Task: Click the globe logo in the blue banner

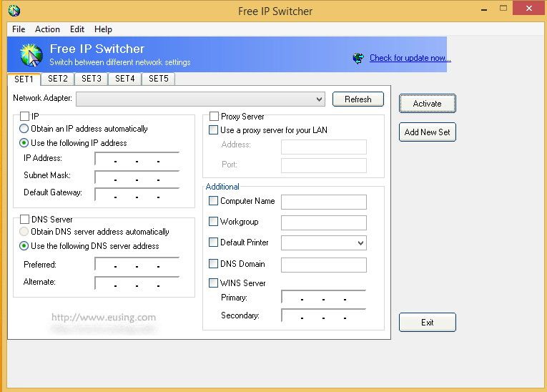Action: [x=31, y=55]
